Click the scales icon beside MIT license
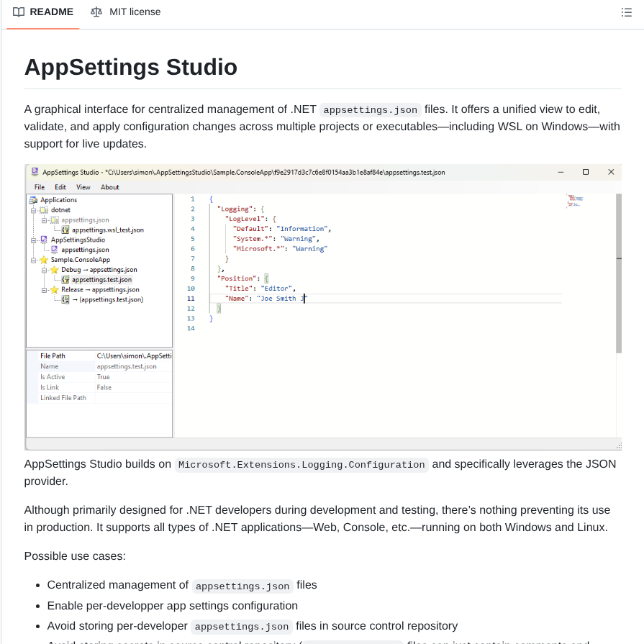This screenshot has width=644, height=644. (x=96, y=12)
